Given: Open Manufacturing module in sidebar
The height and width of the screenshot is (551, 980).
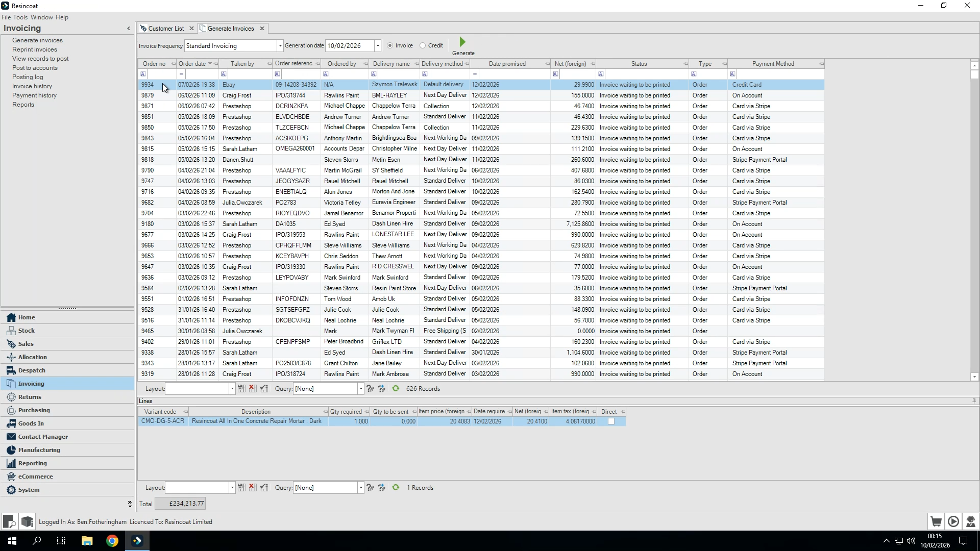Looking at the screenshot, I should pos(39,450).
